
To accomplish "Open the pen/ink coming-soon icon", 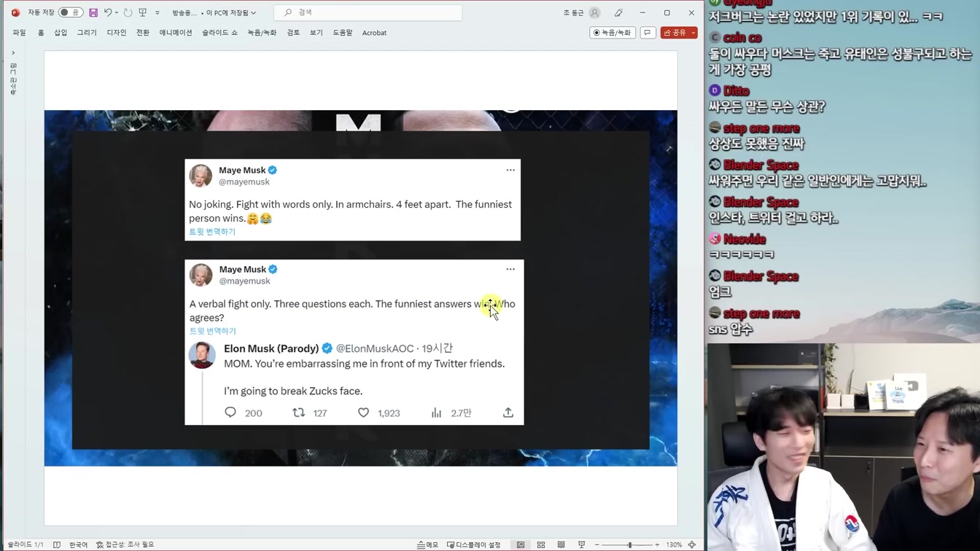I will coord(618,12).
